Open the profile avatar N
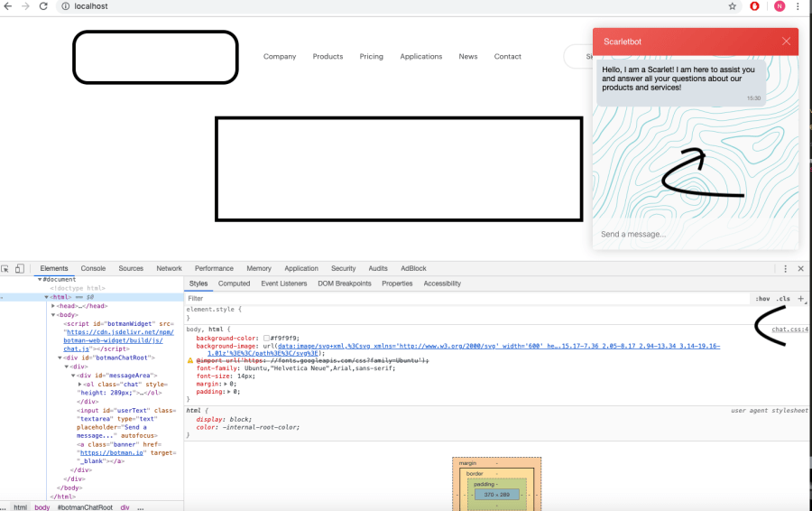This screenshot has width=812, height=511. (780, 6)
